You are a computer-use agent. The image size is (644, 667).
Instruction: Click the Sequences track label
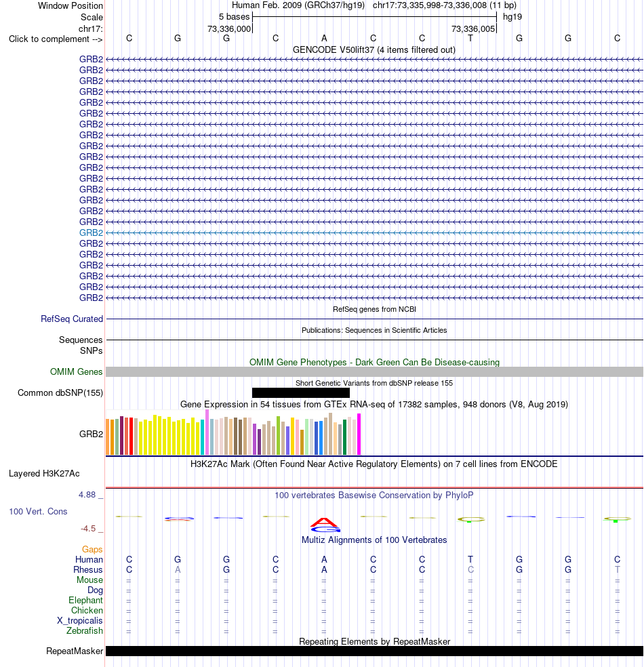[x=81, y=340]
